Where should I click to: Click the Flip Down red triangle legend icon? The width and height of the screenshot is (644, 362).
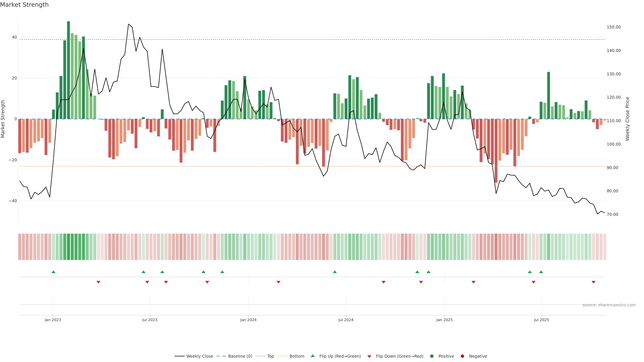(369, 356)
